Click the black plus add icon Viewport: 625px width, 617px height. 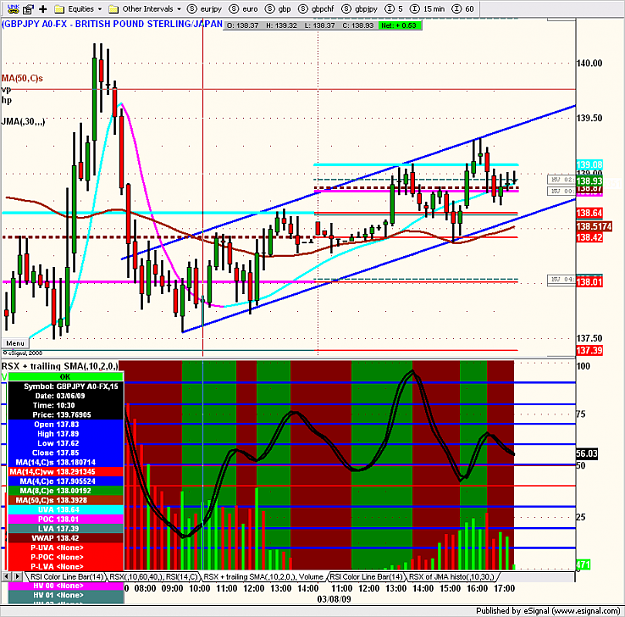pos(43,9)
